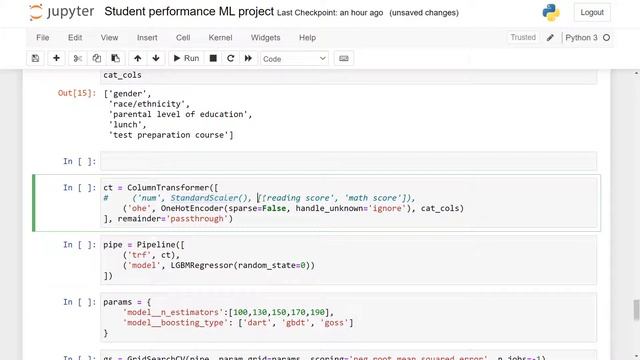Viewport: 640px width, 360px height.
Task: Click the OneHotEncoder code line
Action: 293,208
